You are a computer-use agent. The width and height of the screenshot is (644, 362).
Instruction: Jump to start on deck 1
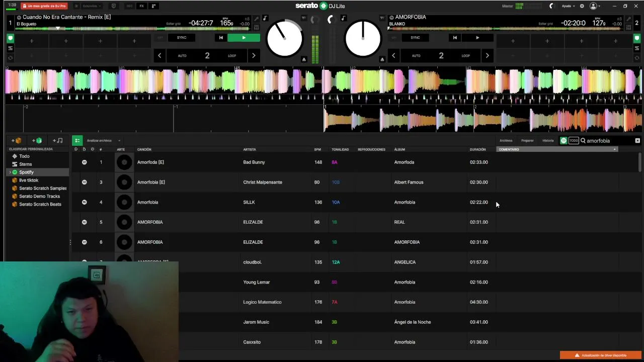tap(220, 38)
